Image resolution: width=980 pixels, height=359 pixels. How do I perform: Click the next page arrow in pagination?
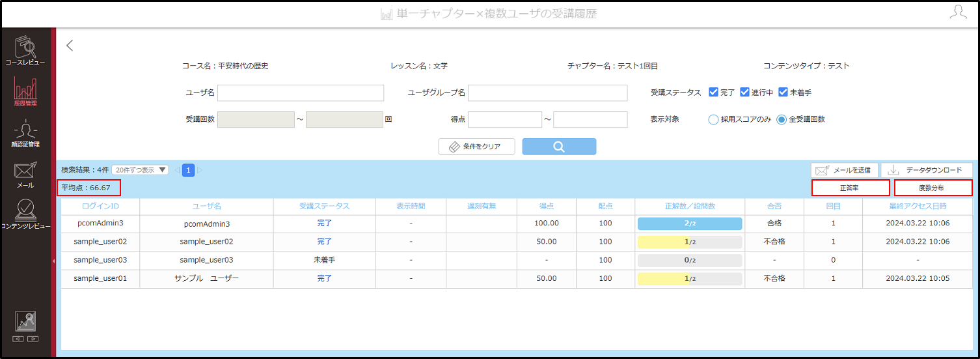pyautogui.click(x=200, y=170)
